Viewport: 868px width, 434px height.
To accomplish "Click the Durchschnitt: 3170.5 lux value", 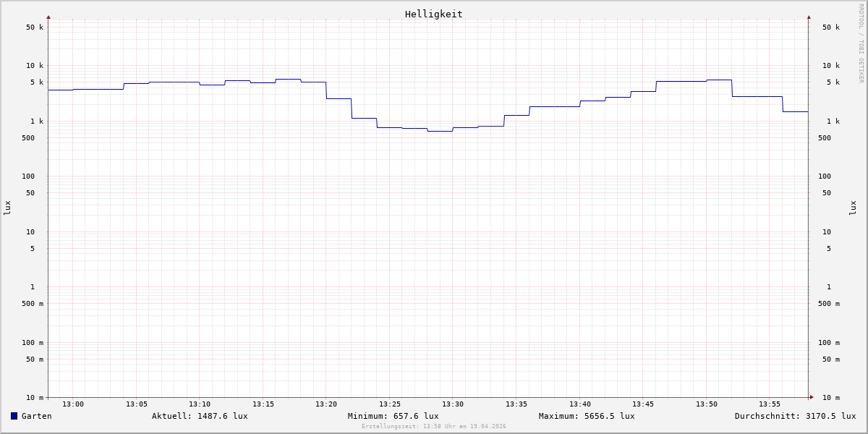I will pyautogui.click(x=795, y=416).
